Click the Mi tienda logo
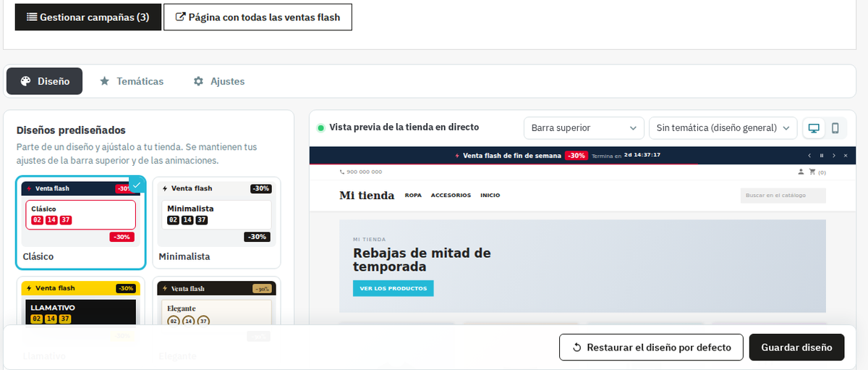This screenshot has width=868, height=370. click(x=367, y=195)
